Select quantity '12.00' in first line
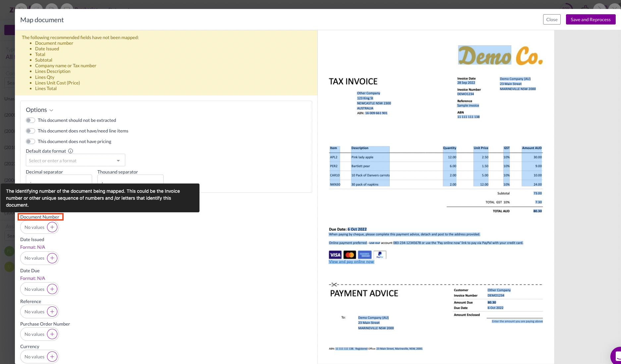This screenshot has width=621, height=364. (x=452, y=157)
